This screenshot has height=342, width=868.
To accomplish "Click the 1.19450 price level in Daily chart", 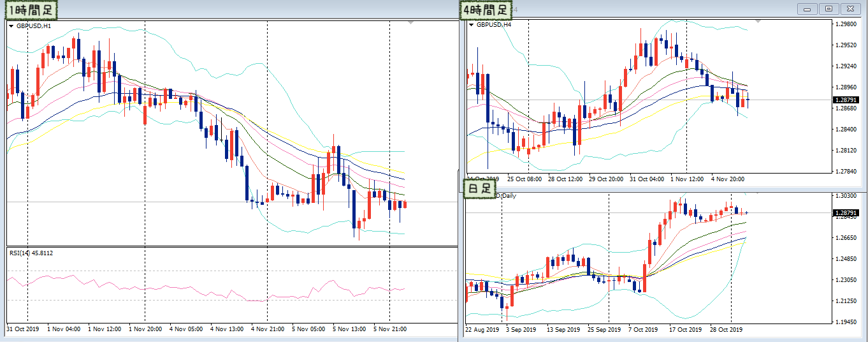I will point(846,322).
